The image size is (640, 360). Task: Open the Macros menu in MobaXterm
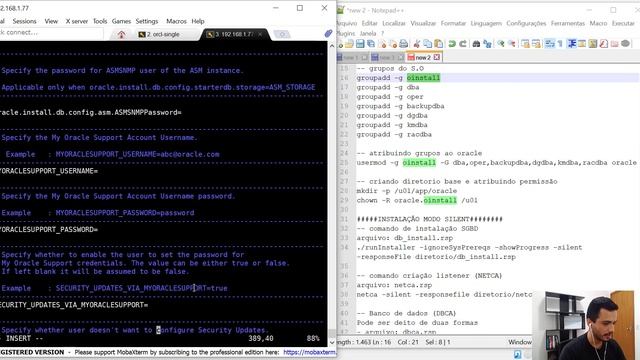tap(176, 21)
